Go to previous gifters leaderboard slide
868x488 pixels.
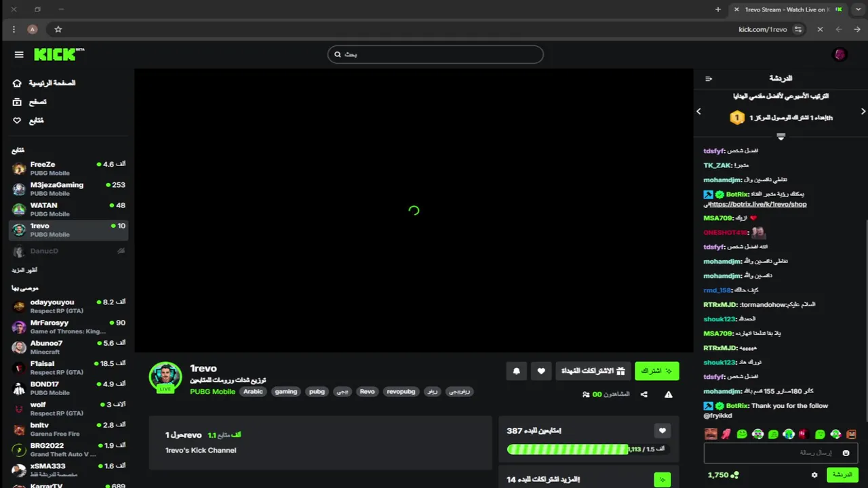(698, 111)
